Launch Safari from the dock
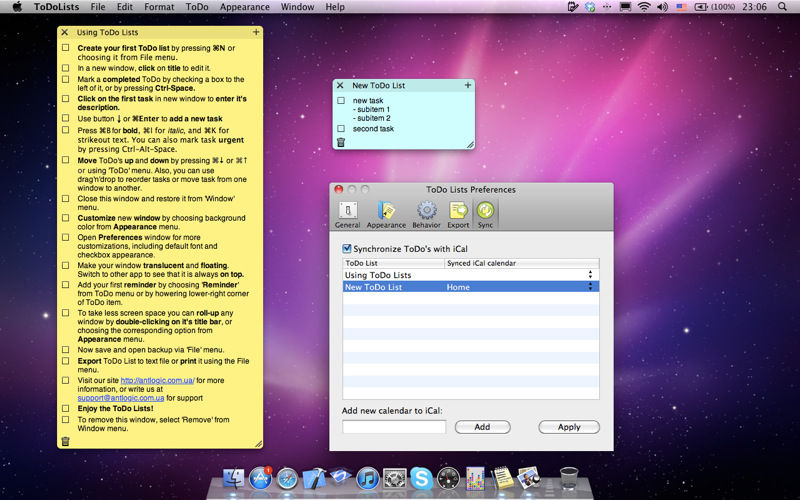 coord(287,479)
